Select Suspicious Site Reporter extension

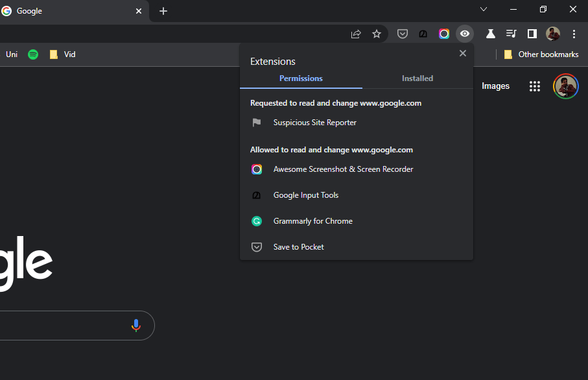pos(357,123)
